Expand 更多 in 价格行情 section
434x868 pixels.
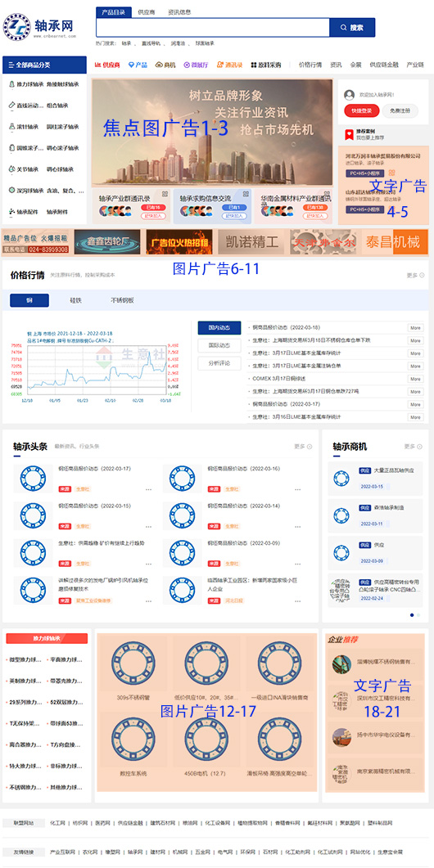coord(414,275)
